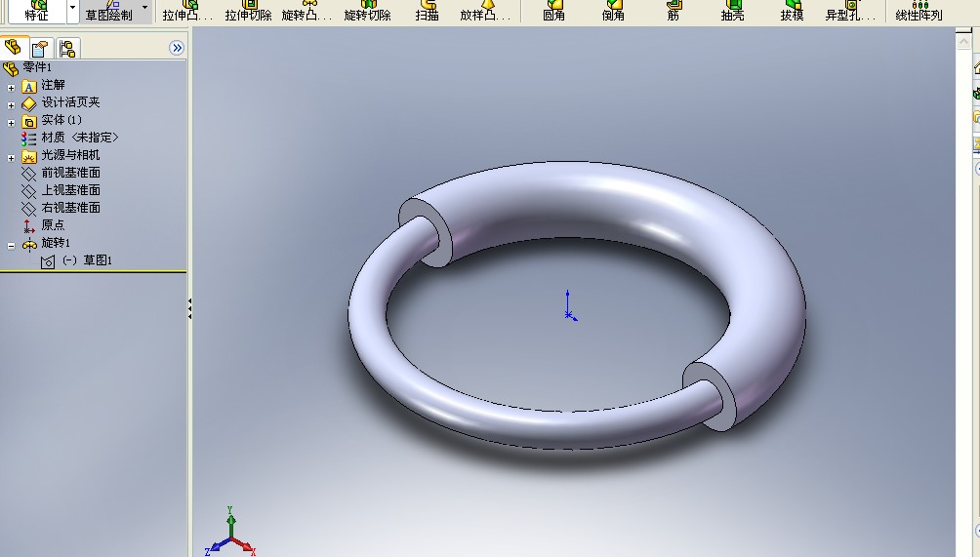The width and height of the screenshot is (980, 557).
Task: Select the 零件1 root part node
Action: [x=28, y=67]
